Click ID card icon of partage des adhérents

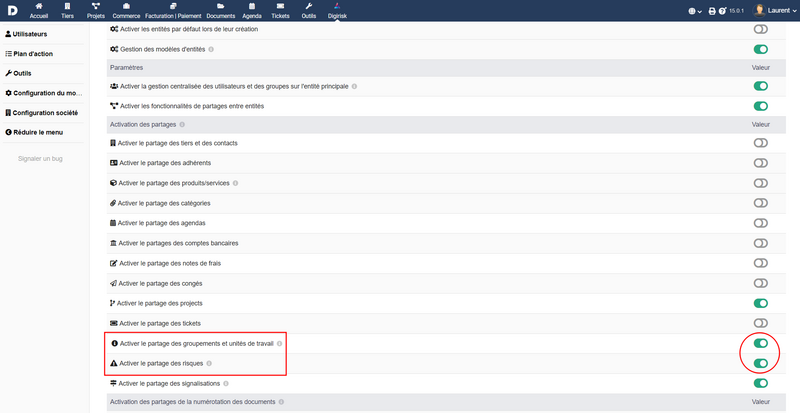(x=114, y=163)
